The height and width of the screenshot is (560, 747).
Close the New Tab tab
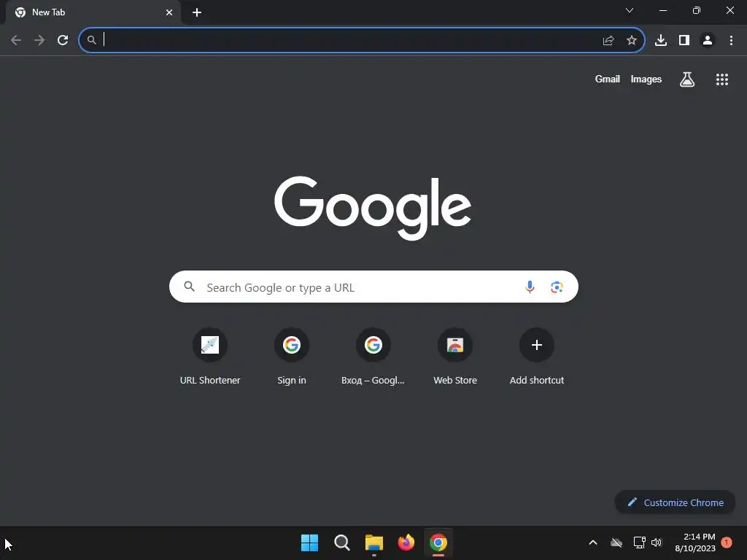169,12
